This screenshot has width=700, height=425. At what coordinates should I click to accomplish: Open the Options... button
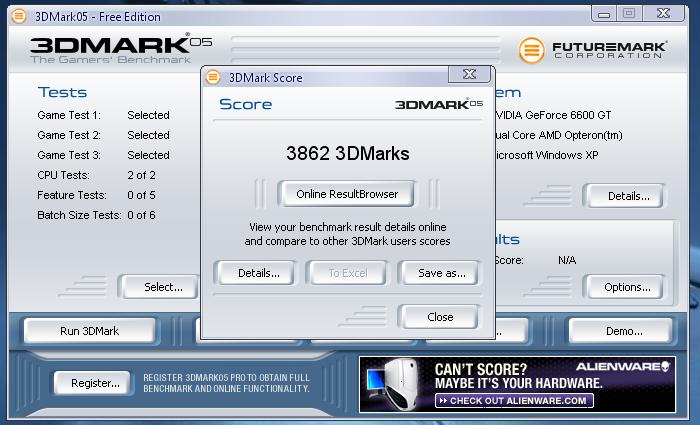pos(626,287)
